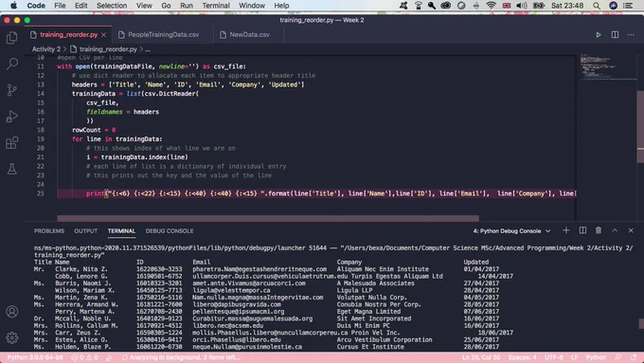Click the Wi-Fi status icon

click(x=491, y=6)
